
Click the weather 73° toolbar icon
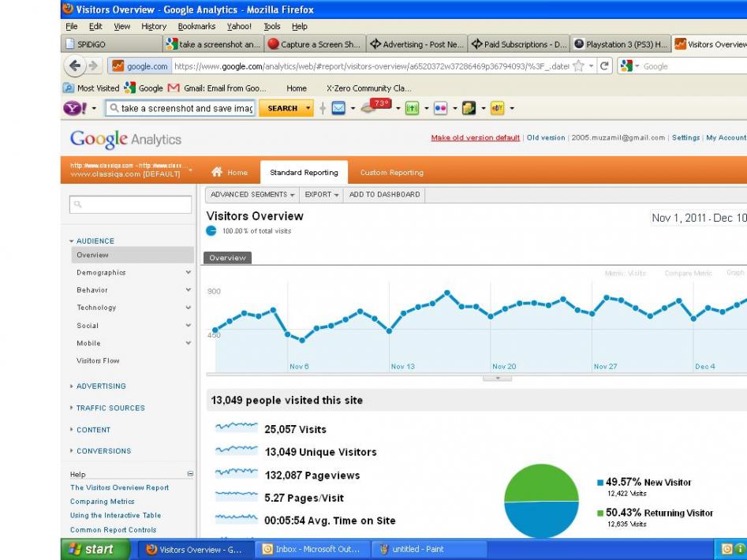pyautogui.click(x=376, y=106)
